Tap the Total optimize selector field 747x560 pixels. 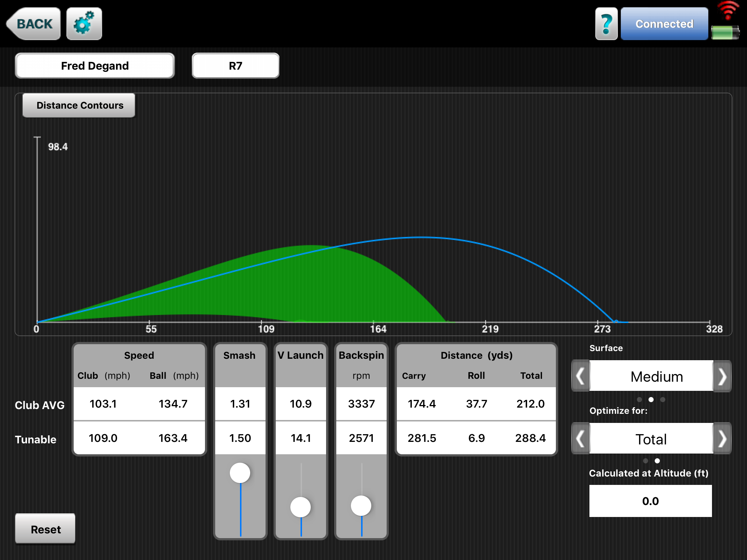651,439
